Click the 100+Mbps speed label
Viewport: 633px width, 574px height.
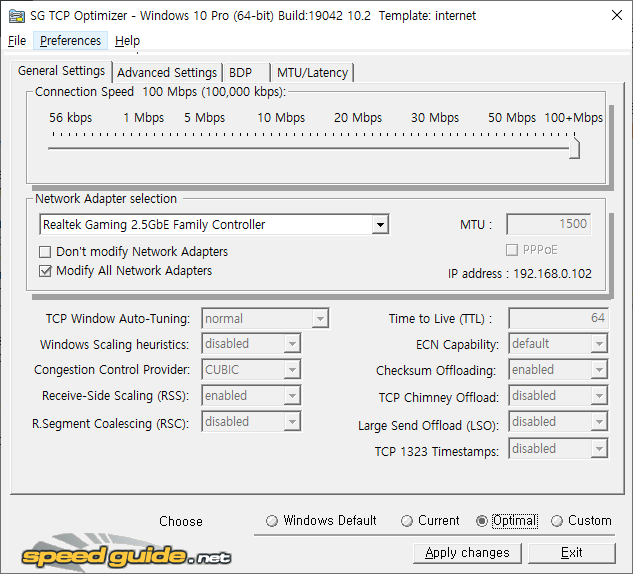coord(573,118)
